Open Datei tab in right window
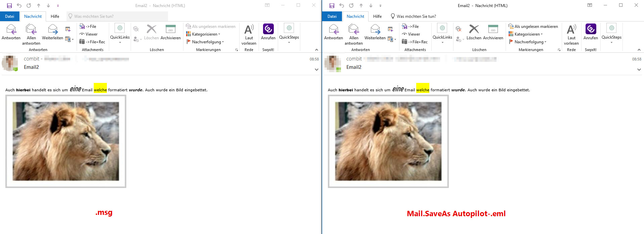 [x=332, y=16]
